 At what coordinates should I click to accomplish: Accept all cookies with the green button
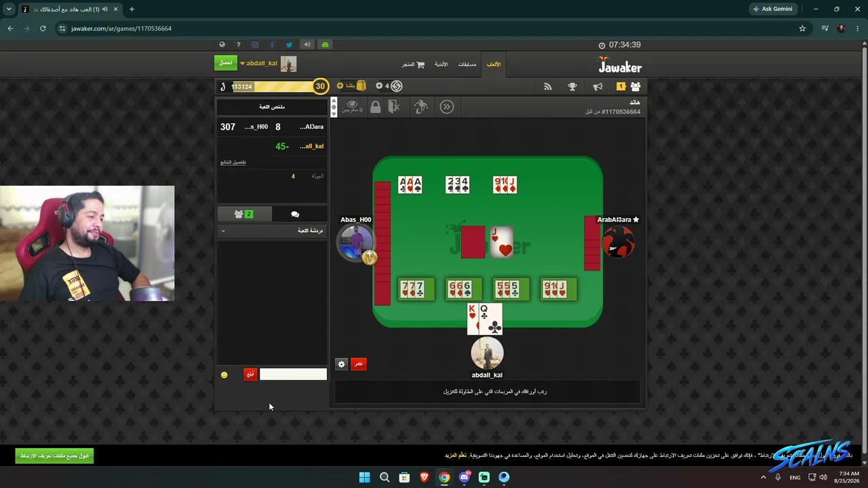pyautogui.click(x=54, y=455)
